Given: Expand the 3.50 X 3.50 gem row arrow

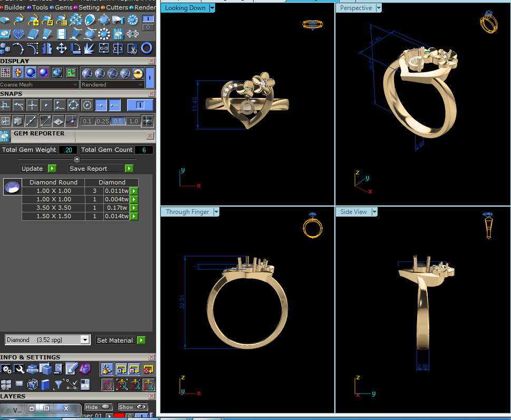Looking at the screenshot, I should point(134,208).
